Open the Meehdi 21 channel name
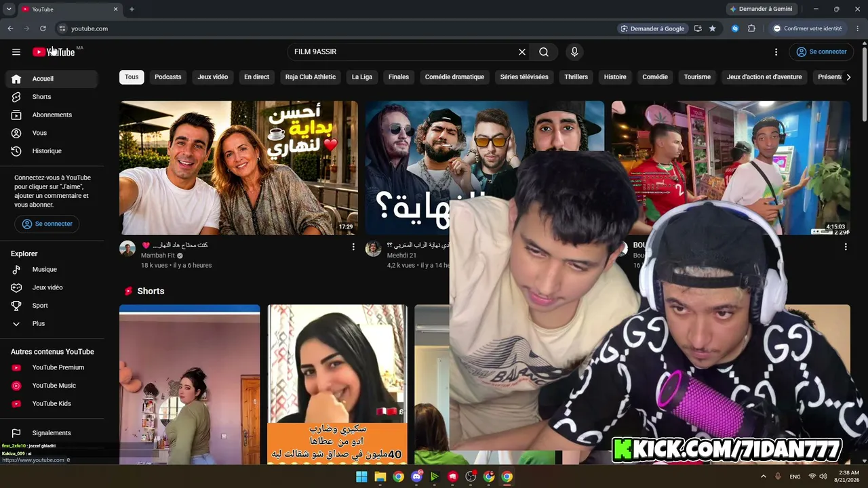The image size is (868, 488). pyautogui.click(x=401, y=256)
